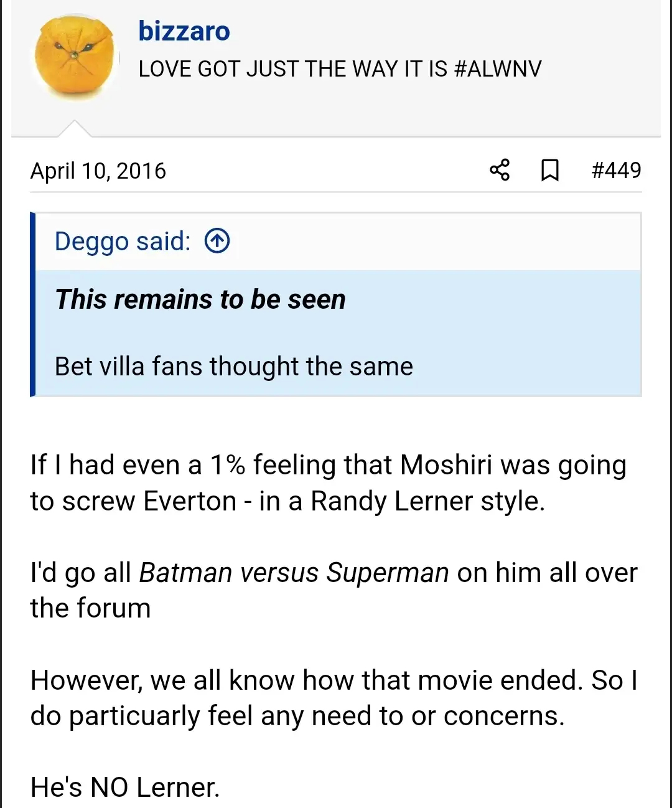Select the April 10, 2016 timestamp
Viewport: 672px width, 808px height.
(x=98, y=170)
